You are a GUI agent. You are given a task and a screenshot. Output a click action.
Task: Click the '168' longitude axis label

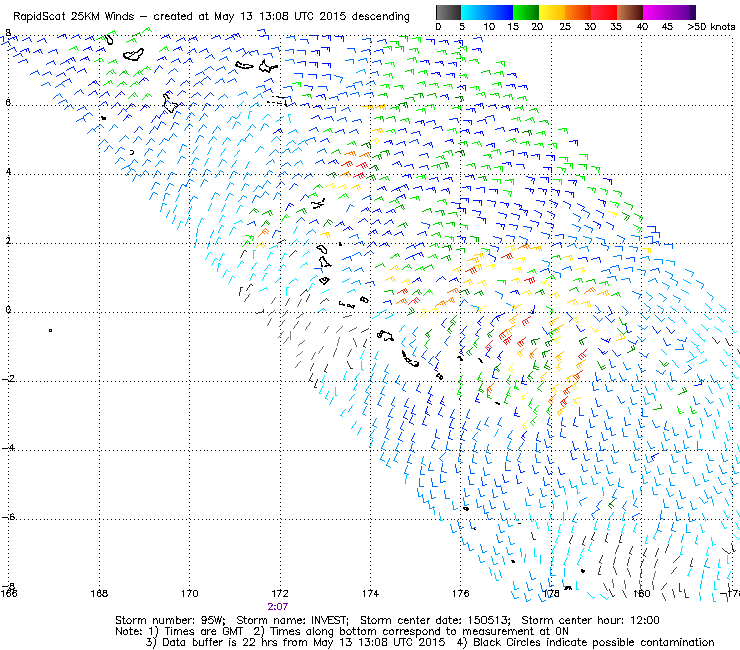99,593
